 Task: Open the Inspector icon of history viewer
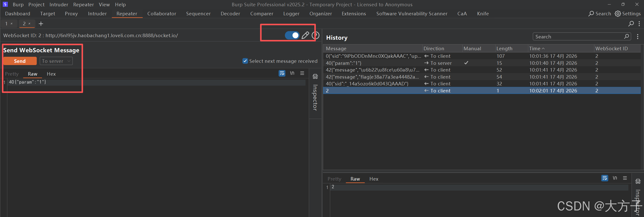638,181
